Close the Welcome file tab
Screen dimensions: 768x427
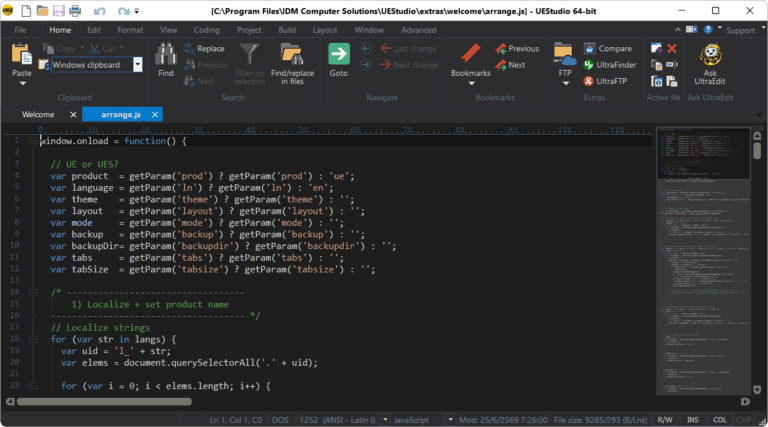[x=73, y=115]
